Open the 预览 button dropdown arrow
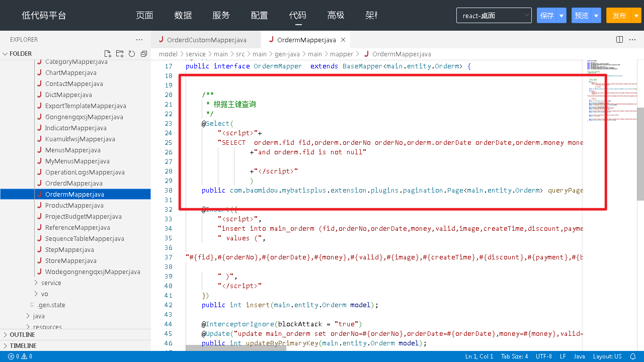This screenshot has width=644, height=362. (x=596, y=16)
